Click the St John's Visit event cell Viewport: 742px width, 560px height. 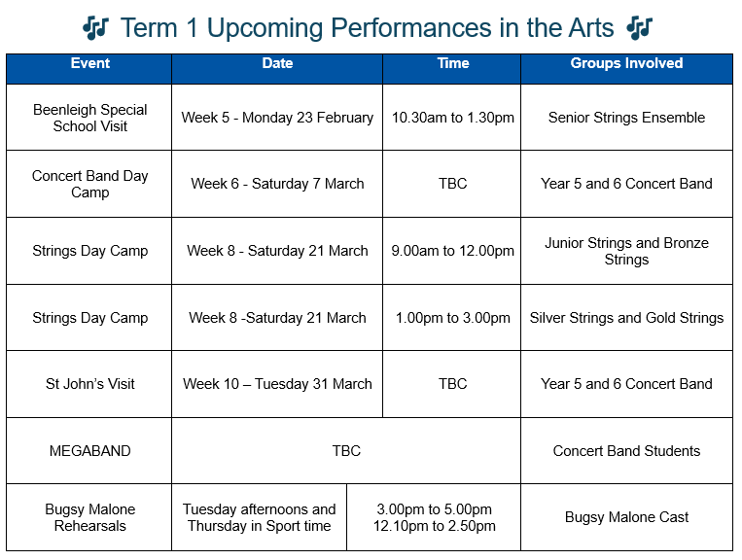coord(89,384)
